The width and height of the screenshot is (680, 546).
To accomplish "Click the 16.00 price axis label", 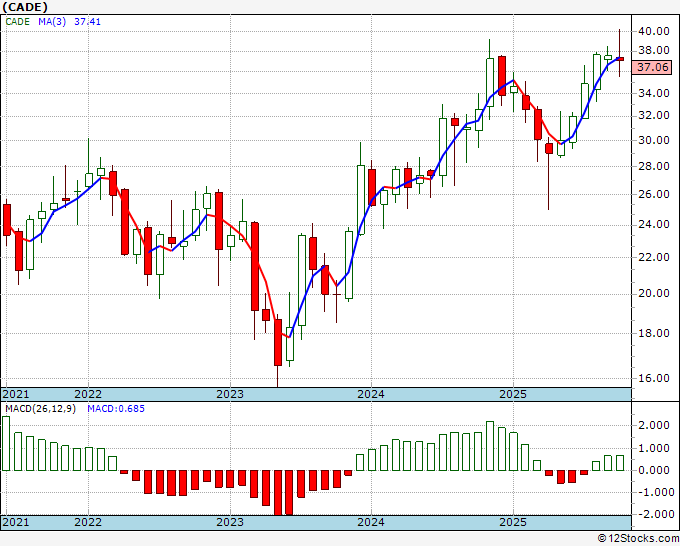I will tap(653, 378).
